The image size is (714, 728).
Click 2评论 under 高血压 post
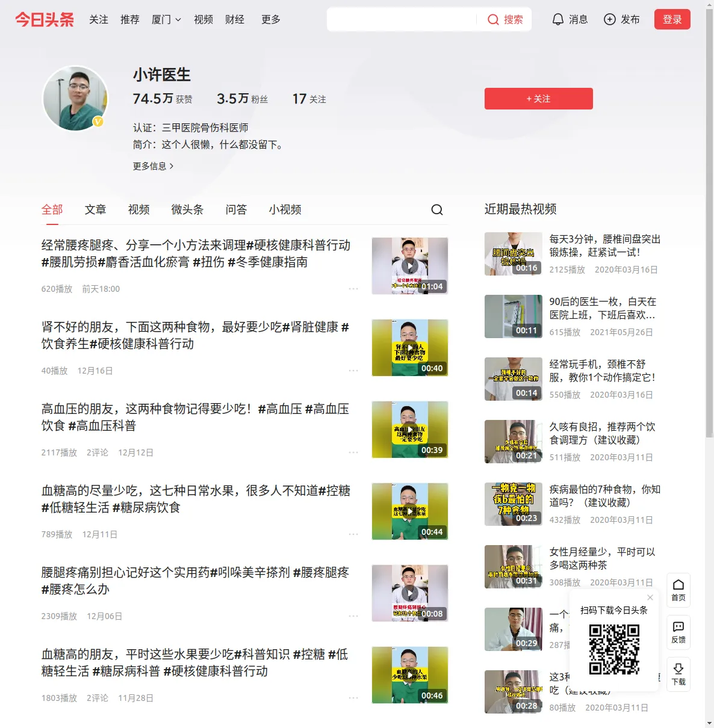coord(98,452)
